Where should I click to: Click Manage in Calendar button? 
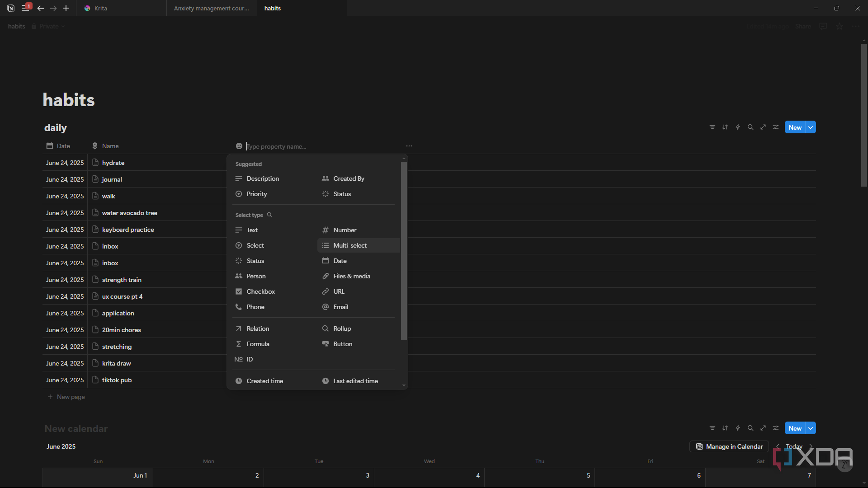tap(729, 446)
